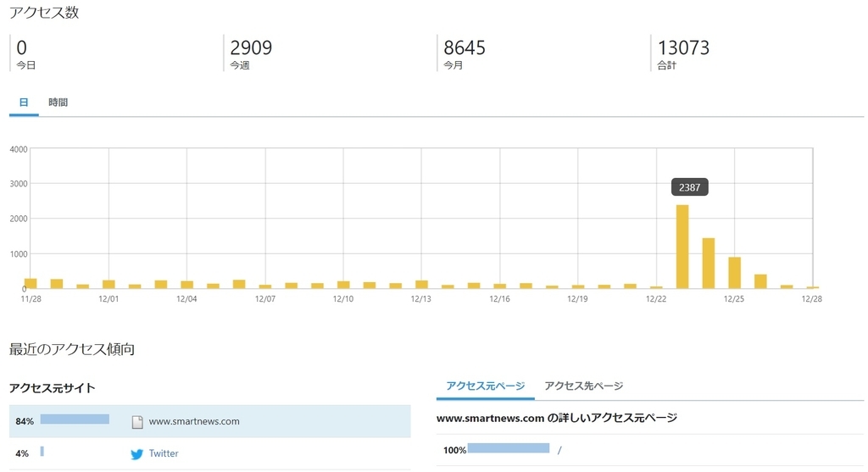Screen dimensions: 868x472
Task: Click the 4% Twitter progress bar
Action: tap(42, 452)
